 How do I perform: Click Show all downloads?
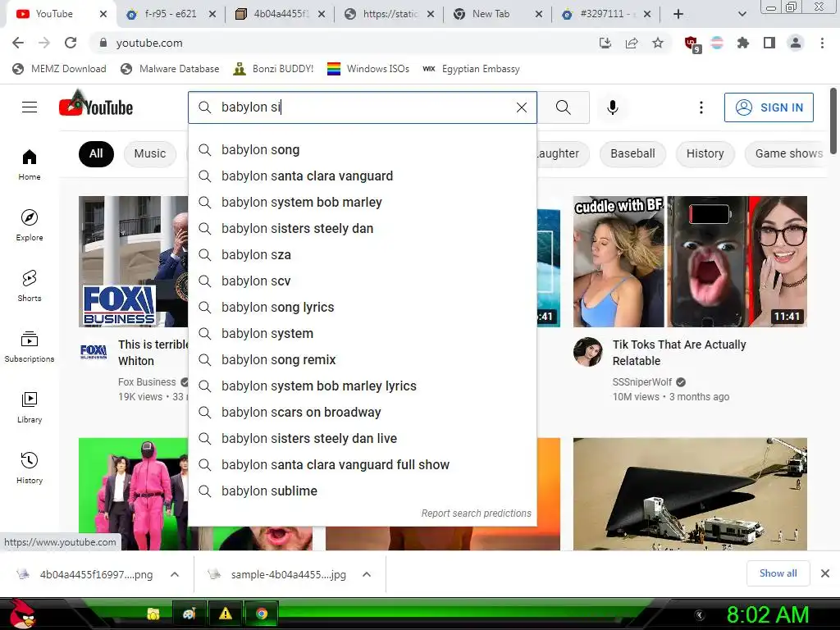click(778, 573)
